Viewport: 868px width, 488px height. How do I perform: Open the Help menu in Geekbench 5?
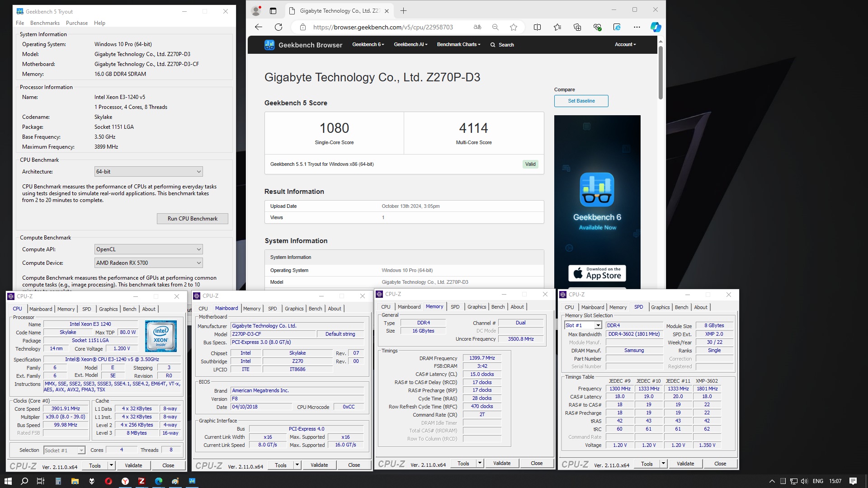[x=99, y=23]
